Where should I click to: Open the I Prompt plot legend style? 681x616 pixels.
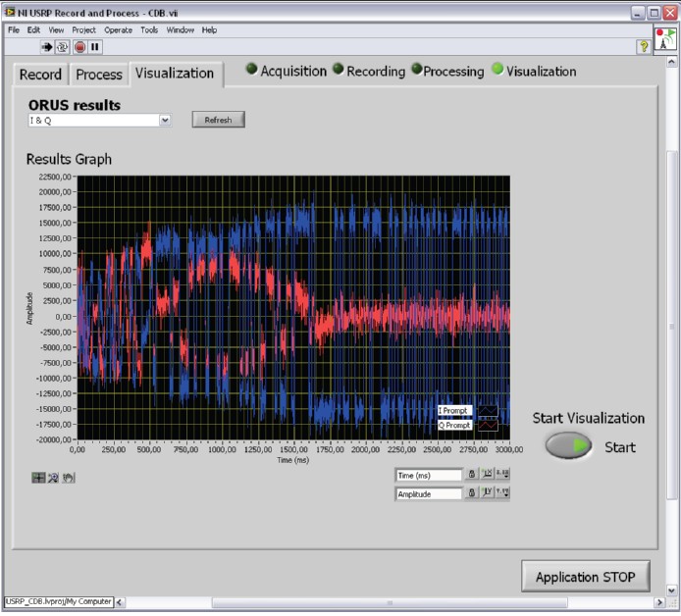488,411
